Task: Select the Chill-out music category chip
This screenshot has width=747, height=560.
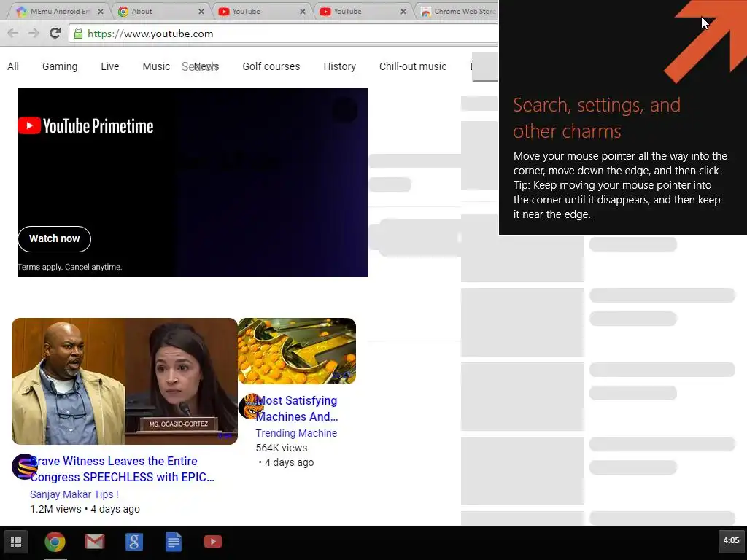Action: (413, 66)
